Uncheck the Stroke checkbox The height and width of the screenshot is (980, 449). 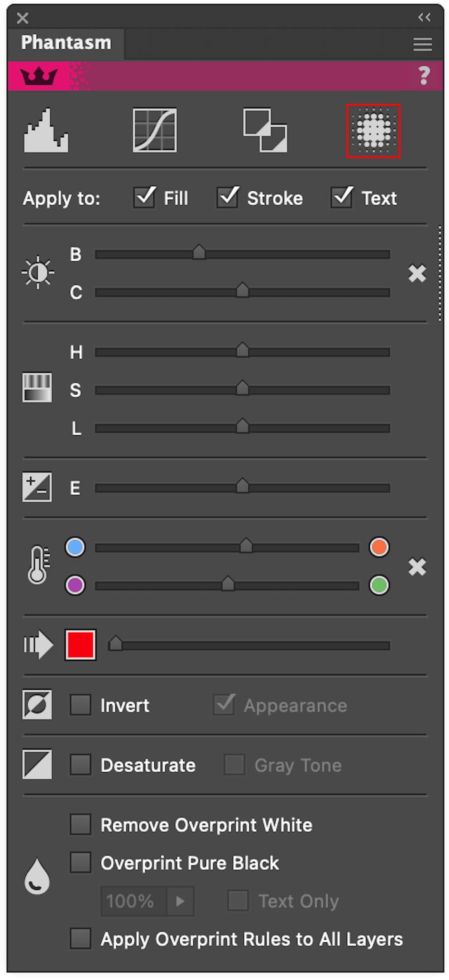pos(227,197)
